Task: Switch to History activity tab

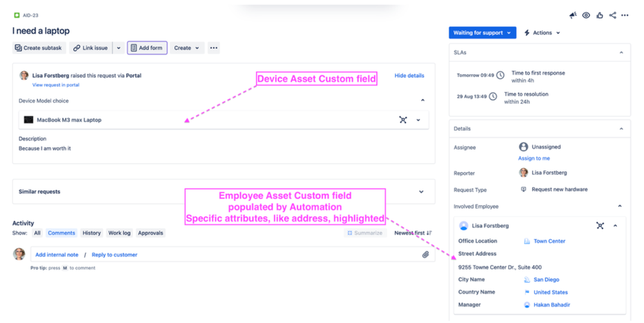Action: (92, 233)
